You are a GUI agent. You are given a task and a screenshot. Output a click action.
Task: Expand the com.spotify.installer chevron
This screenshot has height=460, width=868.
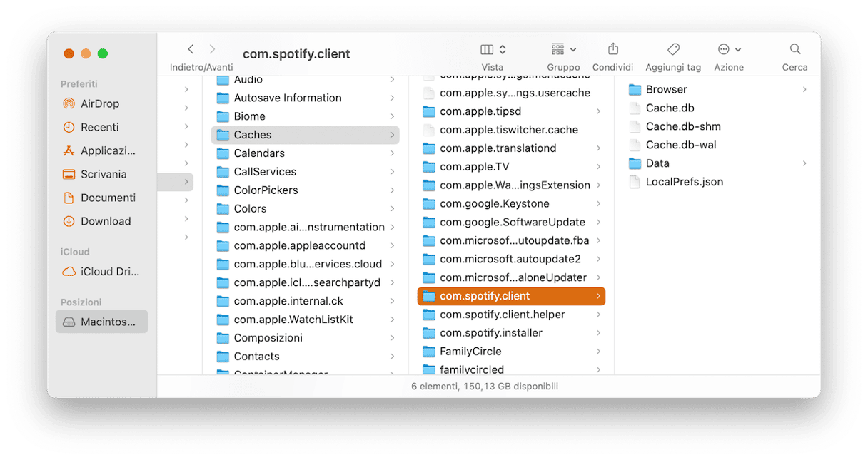tap(598, 333)
